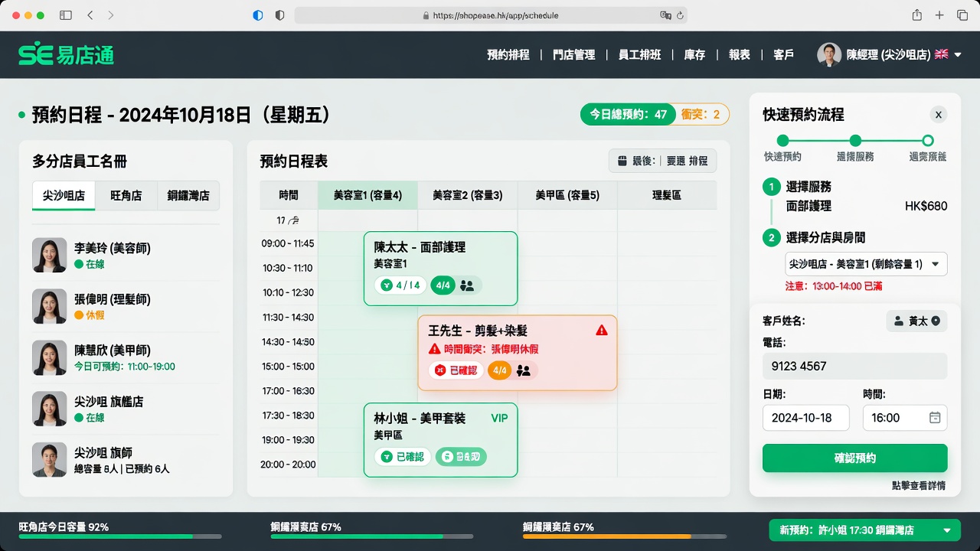
Task: Switch to the 銅鑼灣店 tab
Action: coord(188,195)
